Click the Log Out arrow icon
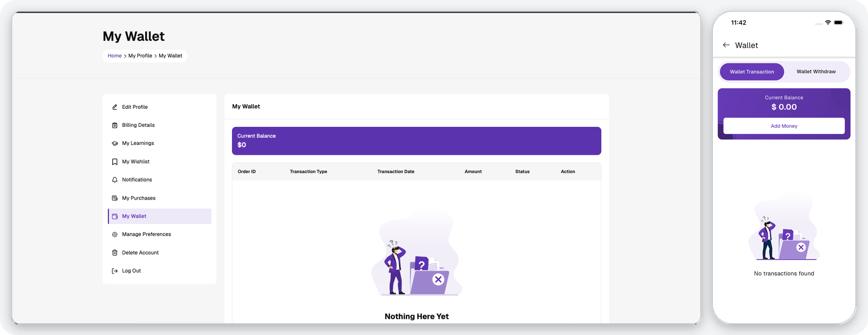Screen dimensions: 868x335 click(115, 271)
